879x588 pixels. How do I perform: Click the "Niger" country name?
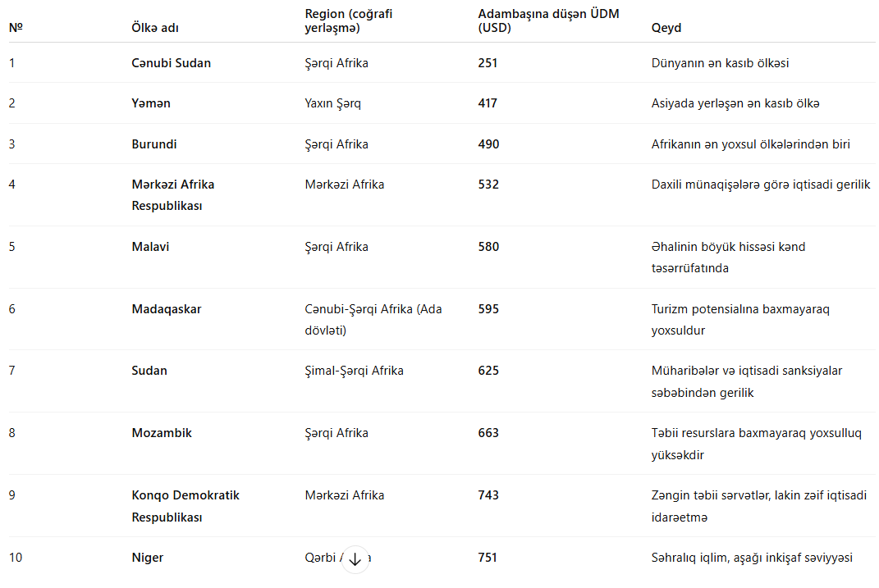point(148,558)
